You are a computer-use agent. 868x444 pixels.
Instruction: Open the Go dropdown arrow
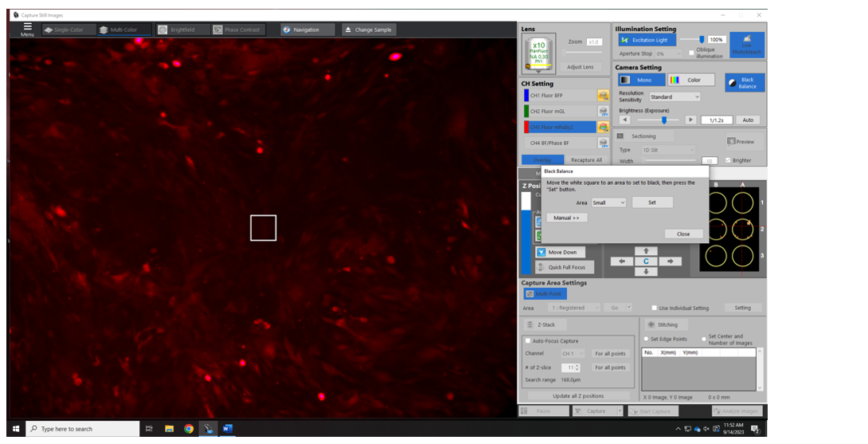pyautogui.click(x=629, y=308)
